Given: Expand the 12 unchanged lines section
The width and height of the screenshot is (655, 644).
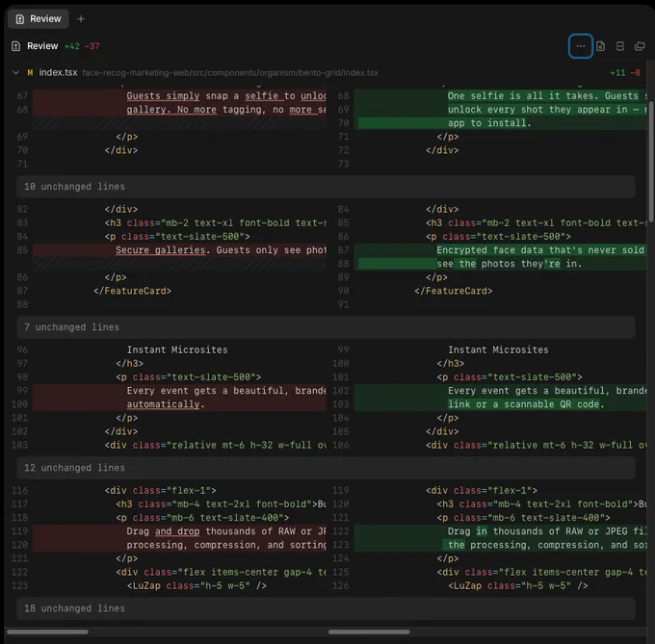Looking at the screenshot, I should [326, 468].
